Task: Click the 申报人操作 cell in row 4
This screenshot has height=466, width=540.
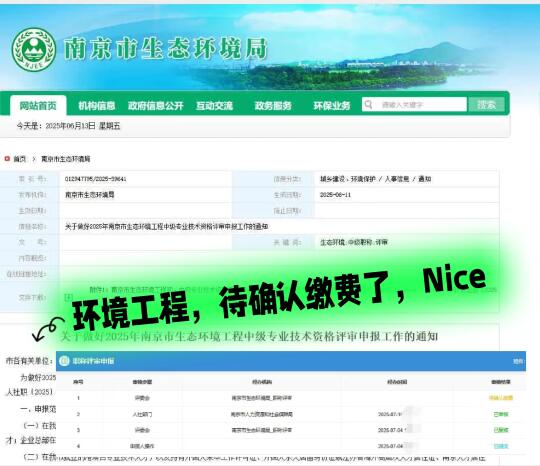Action: (x=142, y=446)
